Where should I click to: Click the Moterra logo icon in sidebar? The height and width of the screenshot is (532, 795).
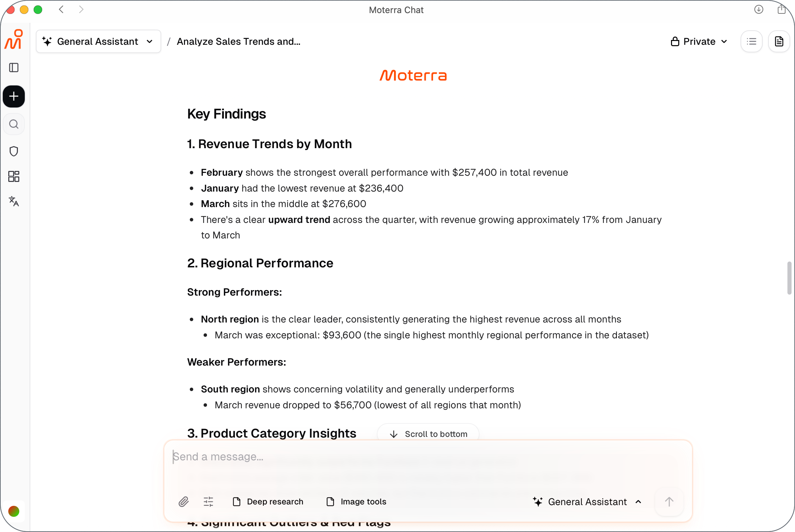pyautogui.click(x=14, y=39)
